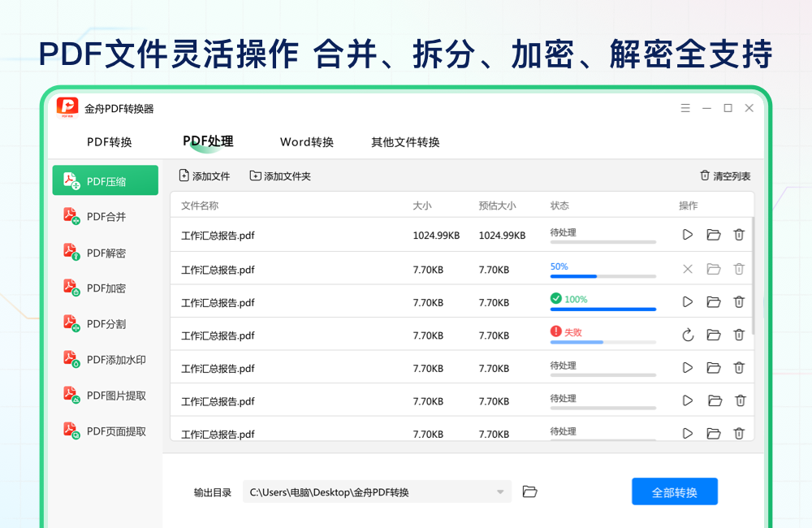Retry the failed 工作汇总报告.pdf conversion
Viewport: 812px width, 528px height.
pyautogui.click(x=687, y=335)
